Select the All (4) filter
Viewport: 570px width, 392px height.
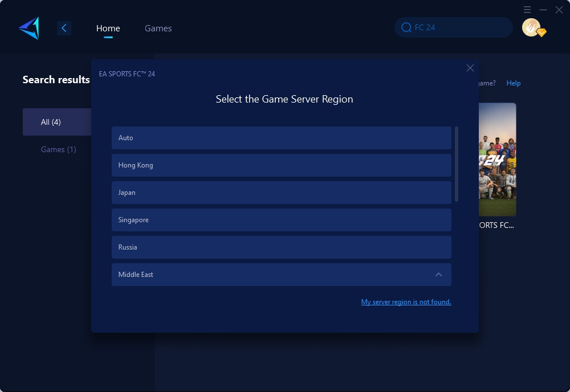(57, 122)
